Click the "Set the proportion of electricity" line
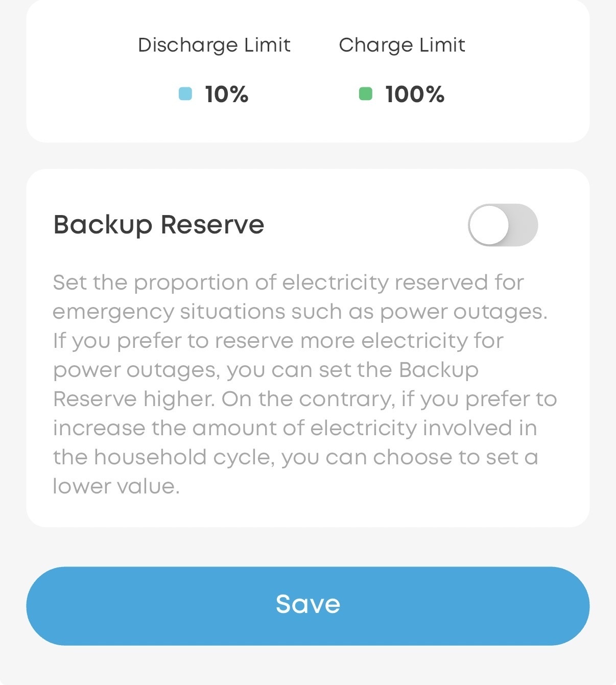This screenshot has height=685, width=616. (289, 282)
